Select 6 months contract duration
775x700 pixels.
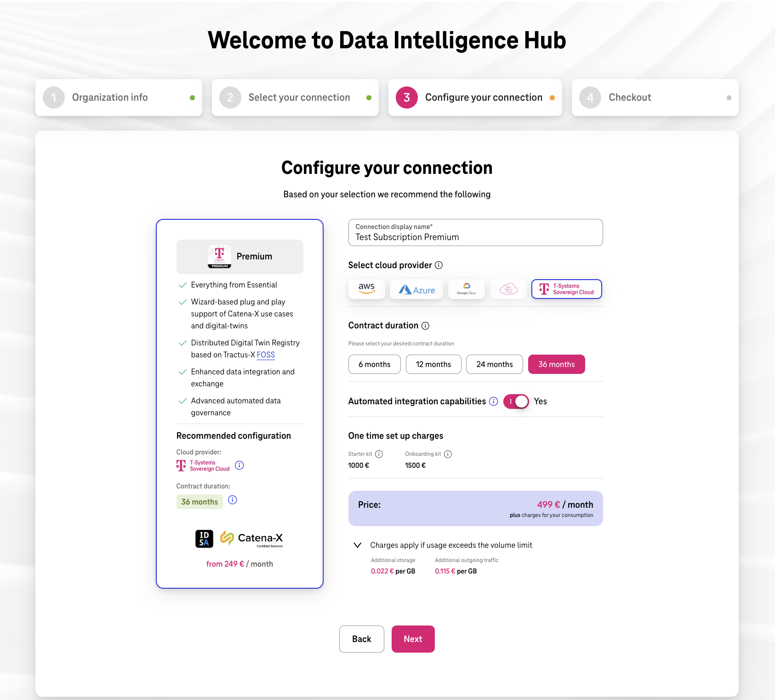[374, 364]
